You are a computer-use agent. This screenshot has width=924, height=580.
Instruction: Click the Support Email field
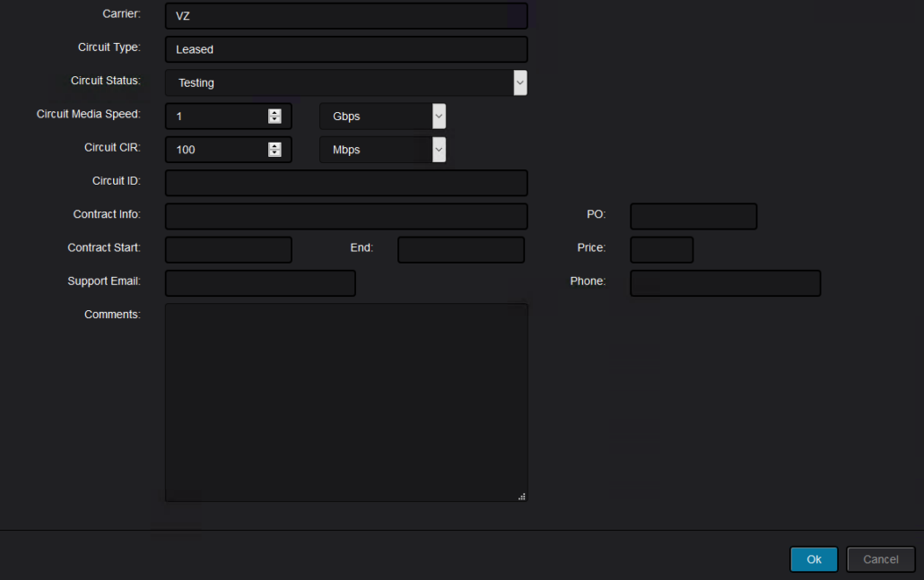click(260, 283)
